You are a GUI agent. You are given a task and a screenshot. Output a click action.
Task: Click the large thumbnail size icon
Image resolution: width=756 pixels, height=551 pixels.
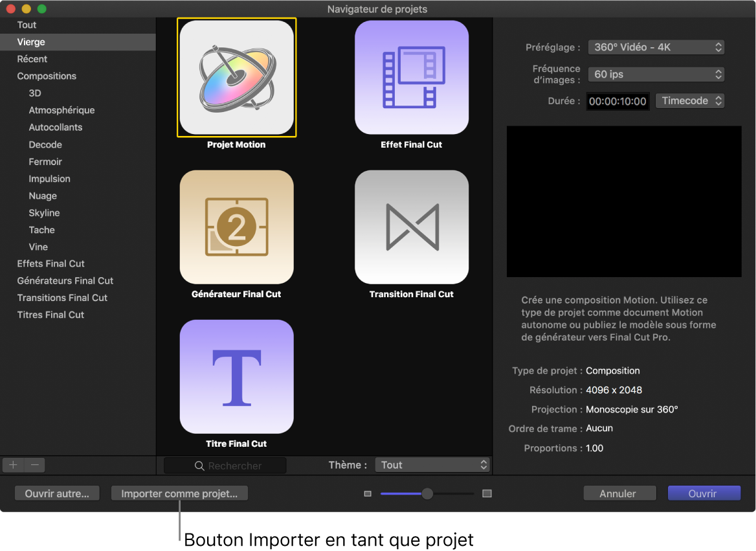pos(486,493)
